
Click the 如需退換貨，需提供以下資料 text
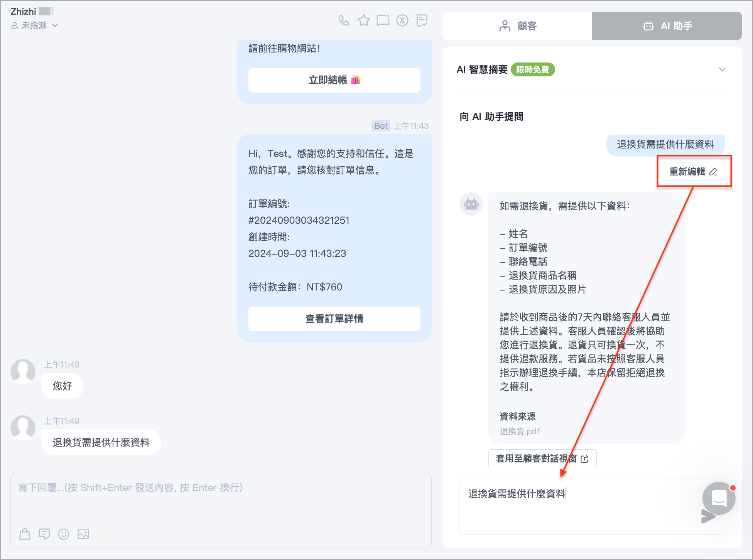pos(565,206)
